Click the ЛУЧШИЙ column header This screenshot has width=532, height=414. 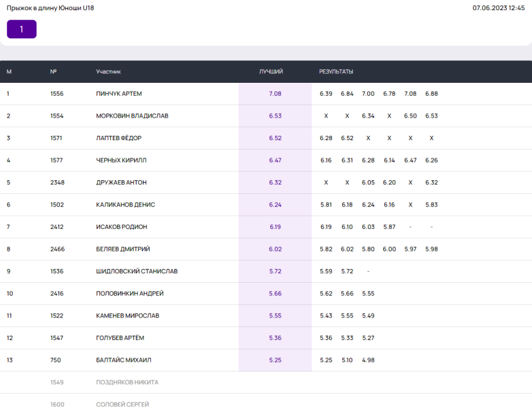[x=271, y=72]
